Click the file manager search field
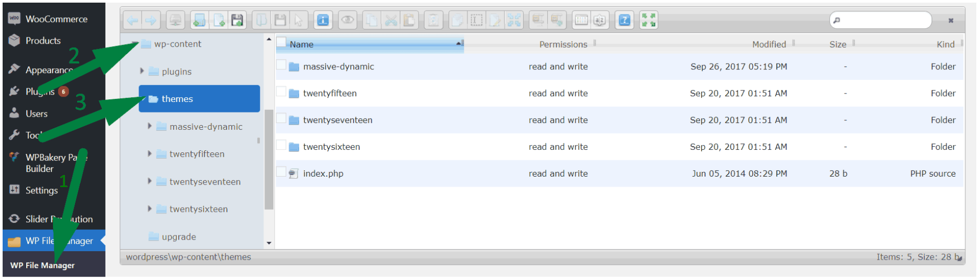The image size is (980, 278). click(x=880, y=20)
